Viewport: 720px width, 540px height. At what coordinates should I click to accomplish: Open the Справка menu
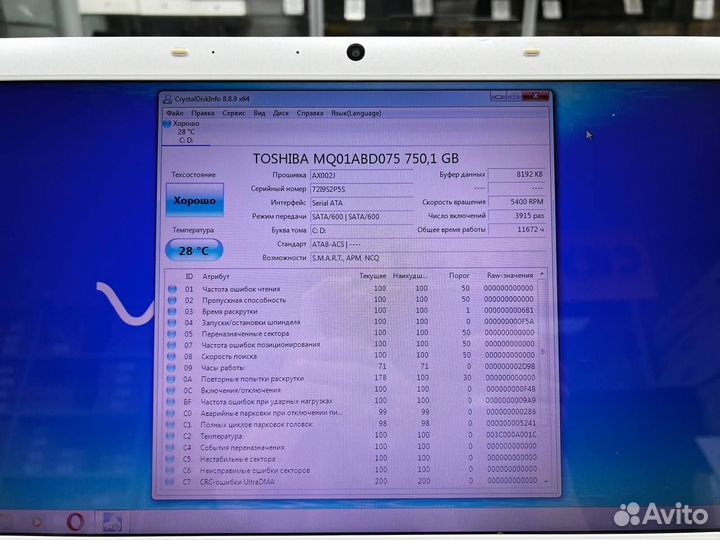tap(310, 113)
